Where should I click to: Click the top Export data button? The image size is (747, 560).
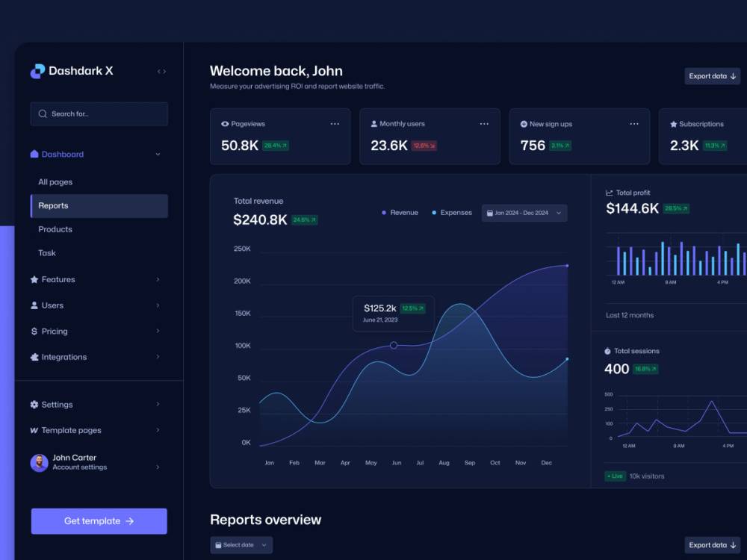coord(713,76)
